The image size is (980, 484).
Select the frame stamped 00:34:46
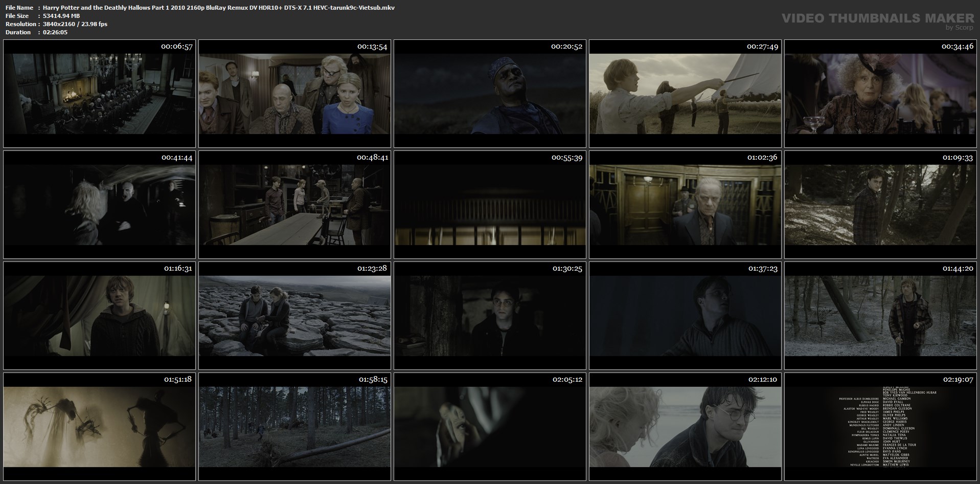coord(880,94)
